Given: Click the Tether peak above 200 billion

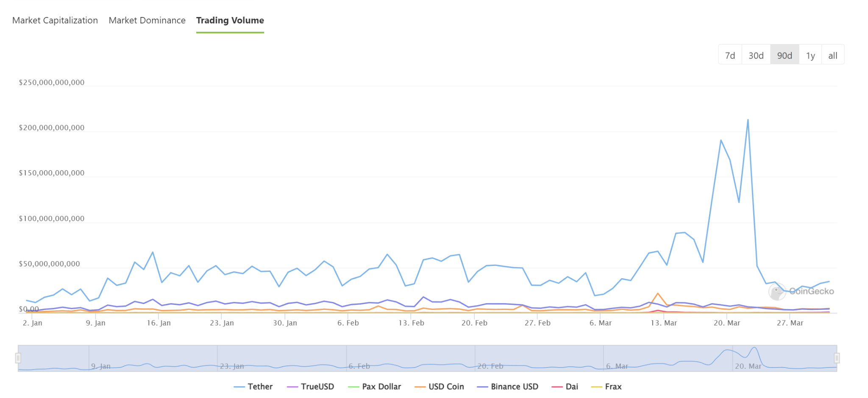Looking at the screenshot, I should (x=748, y=120).
